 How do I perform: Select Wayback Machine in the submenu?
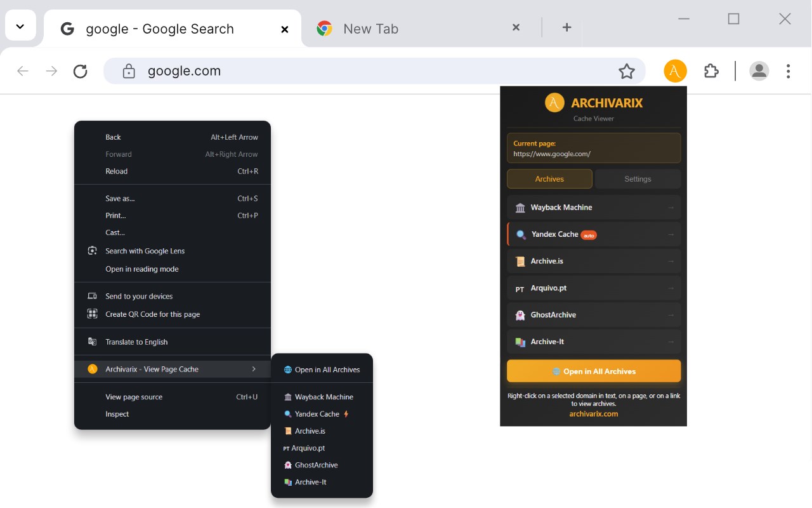point(324,397)
